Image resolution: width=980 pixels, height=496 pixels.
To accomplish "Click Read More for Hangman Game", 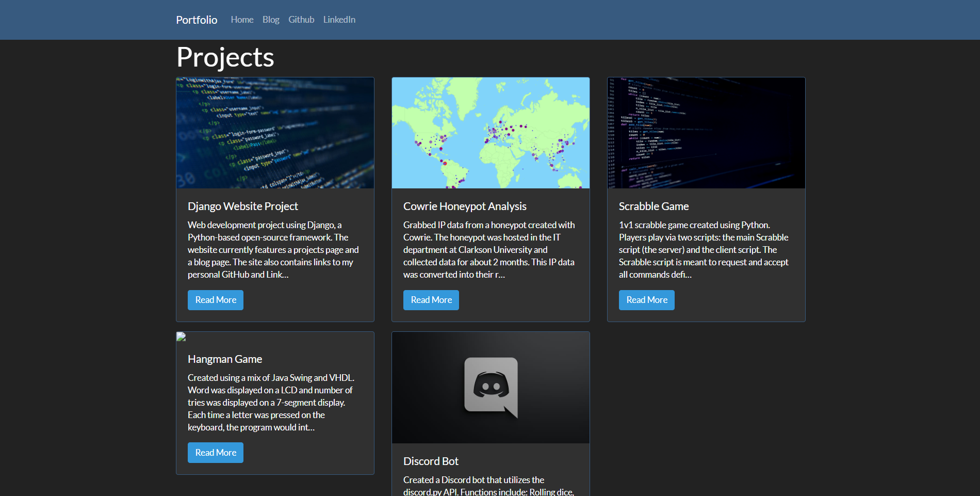I will pyautogui.click(x=216, y=453).
